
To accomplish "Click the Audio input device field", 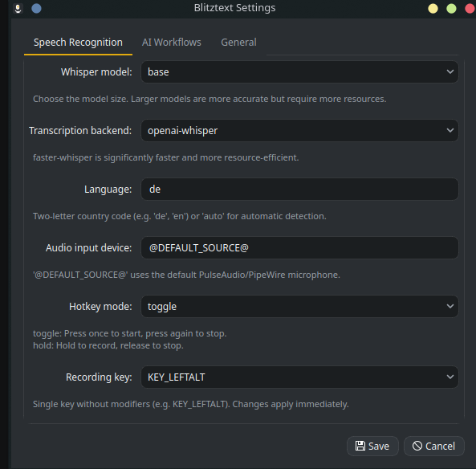I will coord(299,248).
